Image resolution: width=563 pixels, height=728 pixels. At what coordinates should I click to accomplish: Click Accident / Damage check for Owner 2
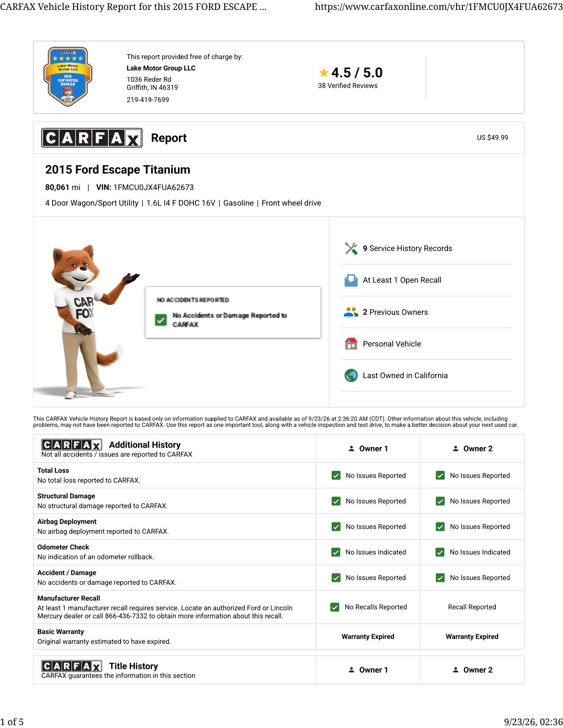point(440,578)
